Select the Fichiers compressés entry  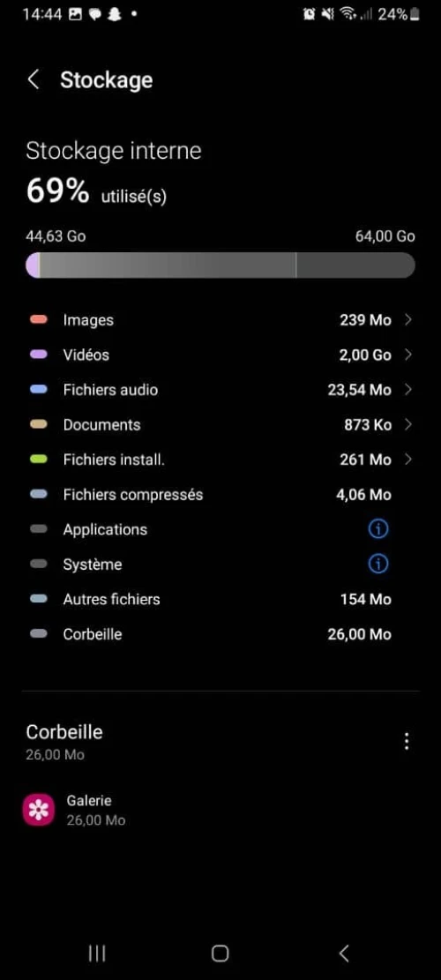point(220,494)
